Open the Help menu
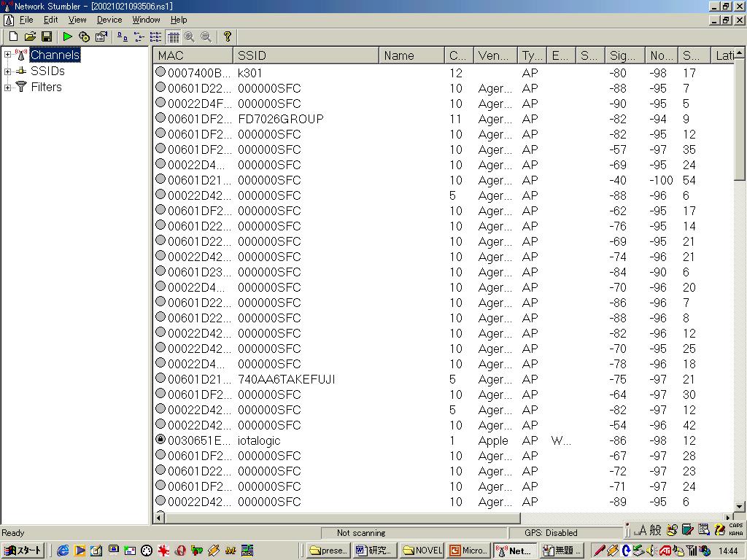 point(179,20)
